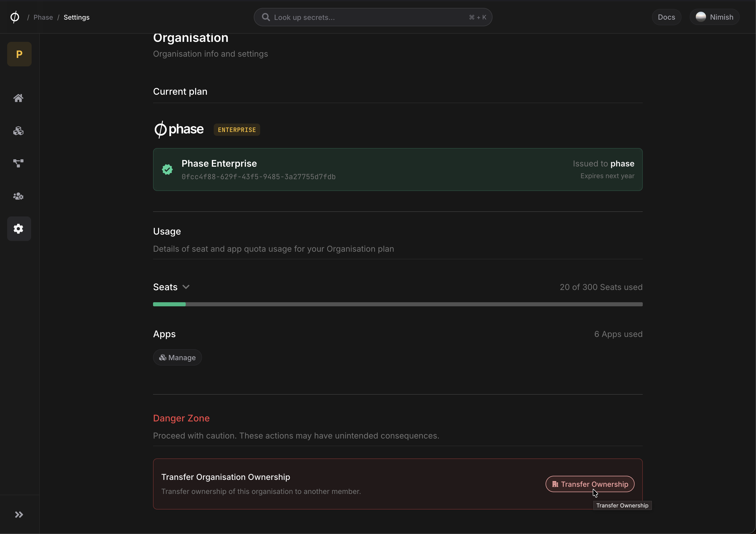Image resolution: width=756 pixels, height=534 pixels.
Task: Click the 'Apps' usage heading
Action: click(164, 334)
